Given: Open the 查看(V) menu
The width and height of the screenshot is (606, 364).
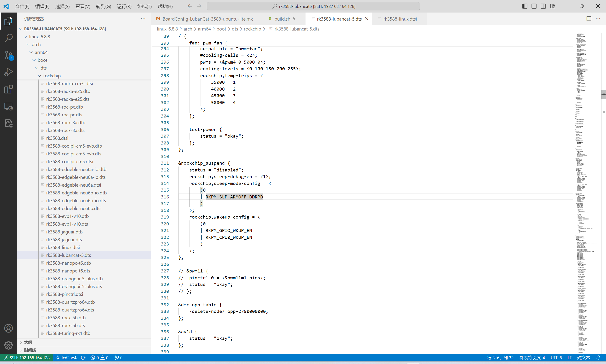Looking at the screenshot, I should pos(83,6).
